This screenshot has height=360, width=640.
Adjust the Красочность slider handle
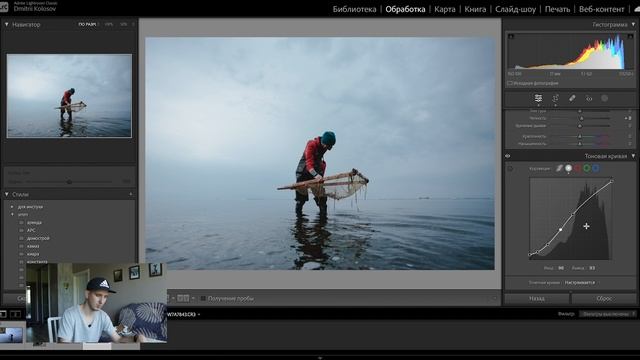click(x=580, y=136)
